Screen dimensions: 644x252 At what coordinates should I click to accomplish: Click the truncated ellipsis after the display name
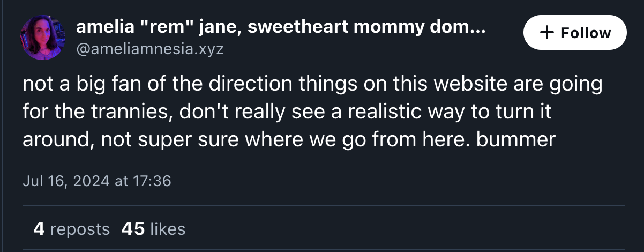tap(477, 30)
